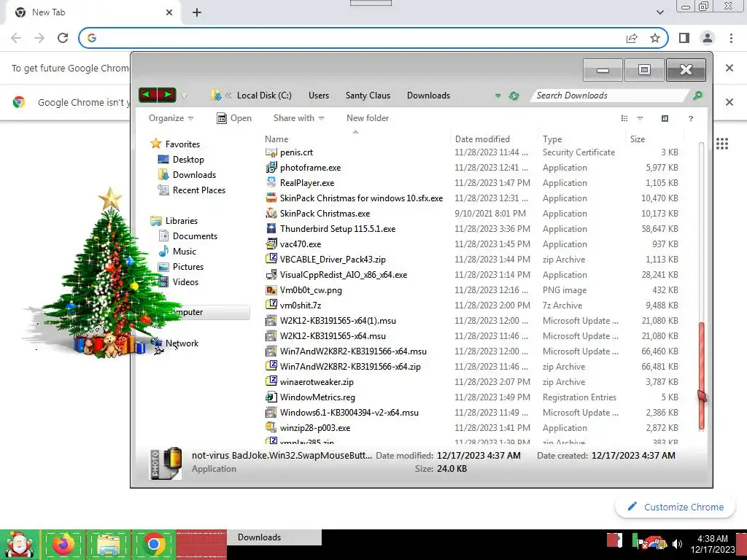Select Local Disk (C:) in breadcrumb

click(264, 96)
